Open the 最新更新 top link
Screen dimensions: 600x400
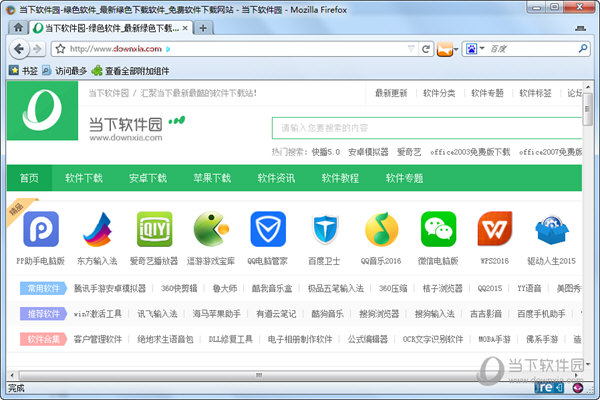click(391, 93)
